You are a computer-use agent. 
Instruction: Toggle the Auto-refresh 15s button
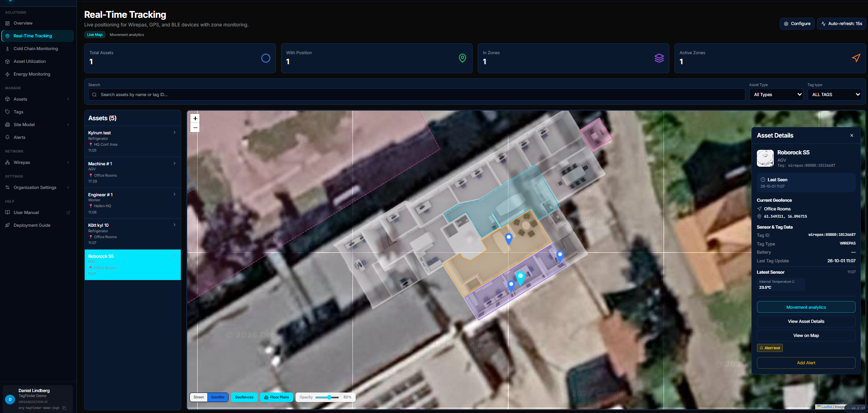click(x=842, y=24)
